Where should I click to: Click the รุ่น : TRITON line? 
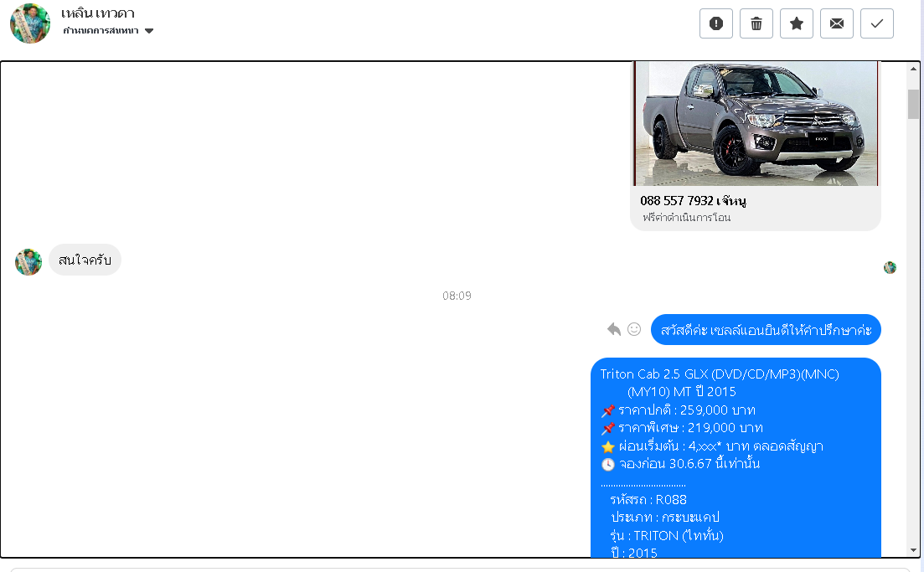(x=667, y=535)
